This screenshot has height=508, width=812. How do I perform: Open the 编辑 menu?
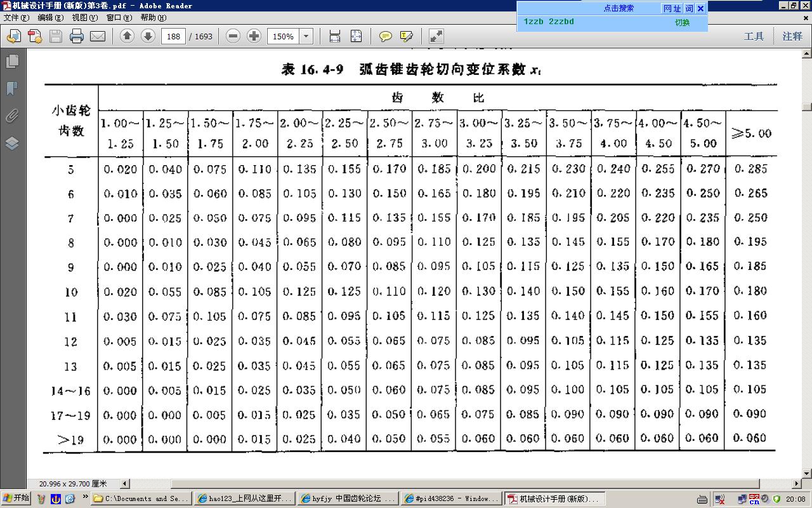(50, 18)
